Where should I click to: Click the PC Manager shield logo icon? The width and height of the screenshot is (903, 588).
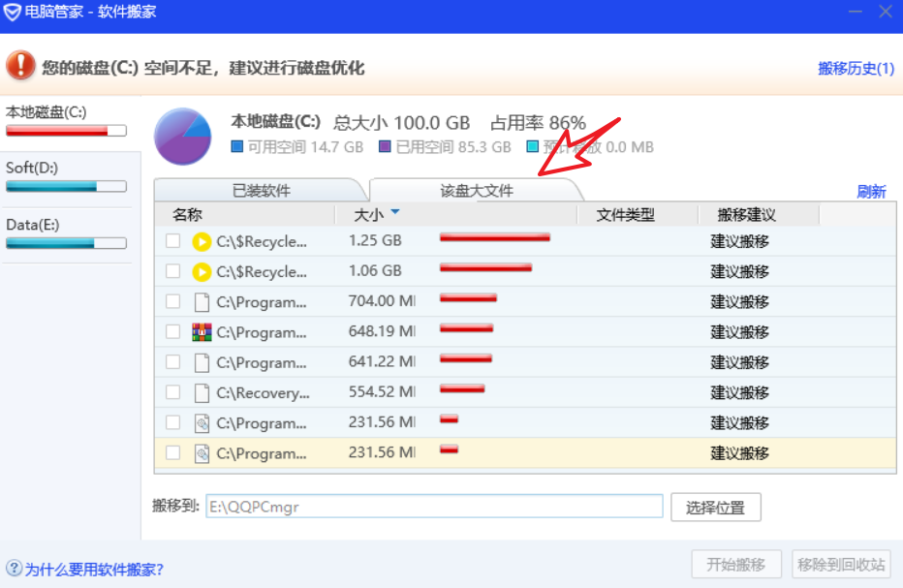point(12,12)
